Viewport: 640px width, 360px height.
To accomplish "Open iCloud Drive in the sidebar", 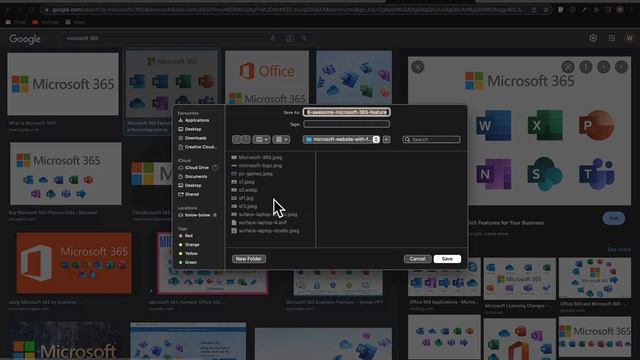I will coord(193,168).
